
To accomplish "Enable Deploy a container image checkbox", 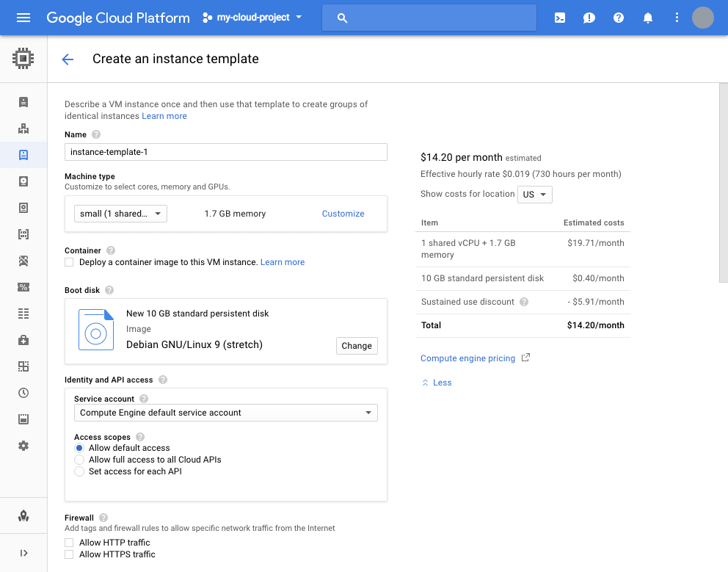I will [69, 262].
